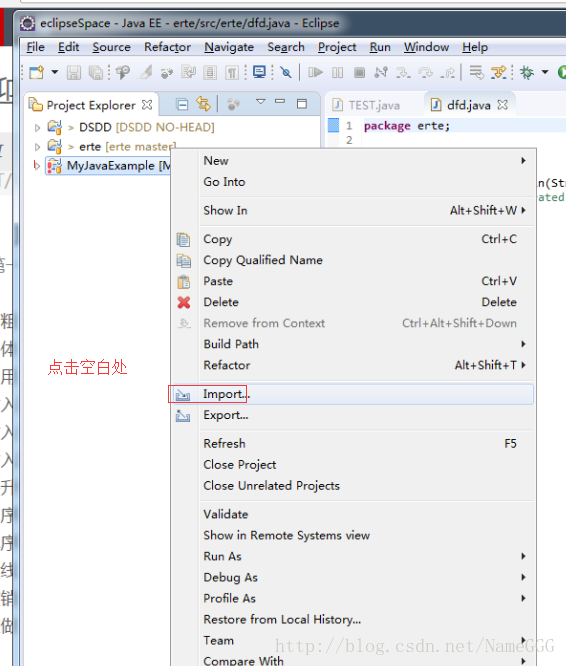Image resolution: width=566 pixels, height=666 pixels.
Task: Click the Use Step Filters icon
Action: coord(498,73)
